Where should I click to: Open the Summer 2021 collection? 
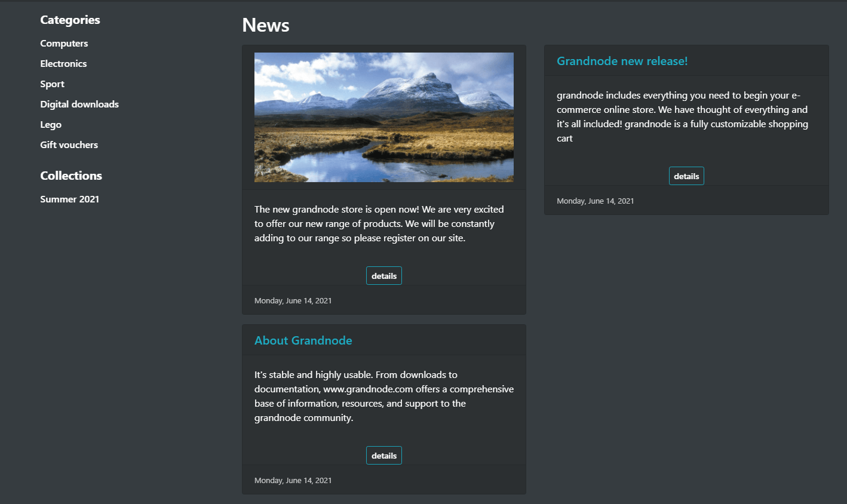point(69,199)
